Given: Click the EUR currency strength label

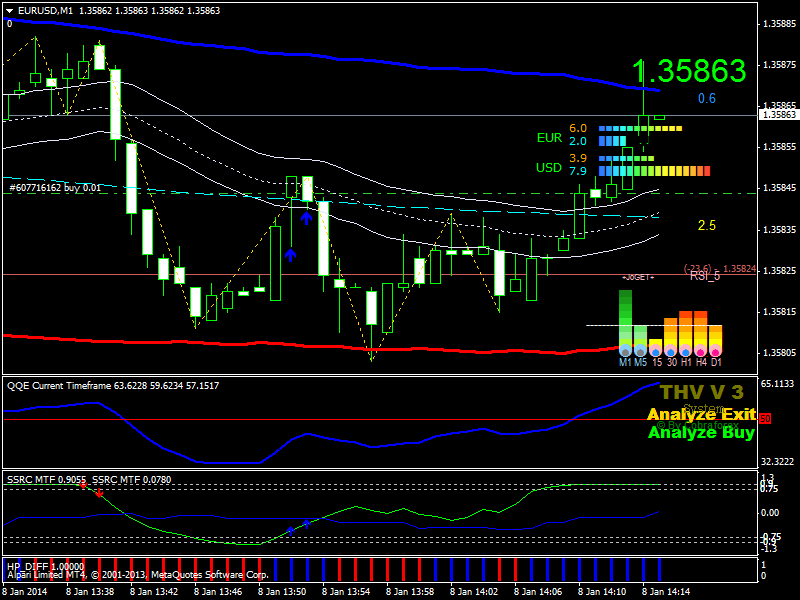Looking at the screenshot, I should 549,138.
